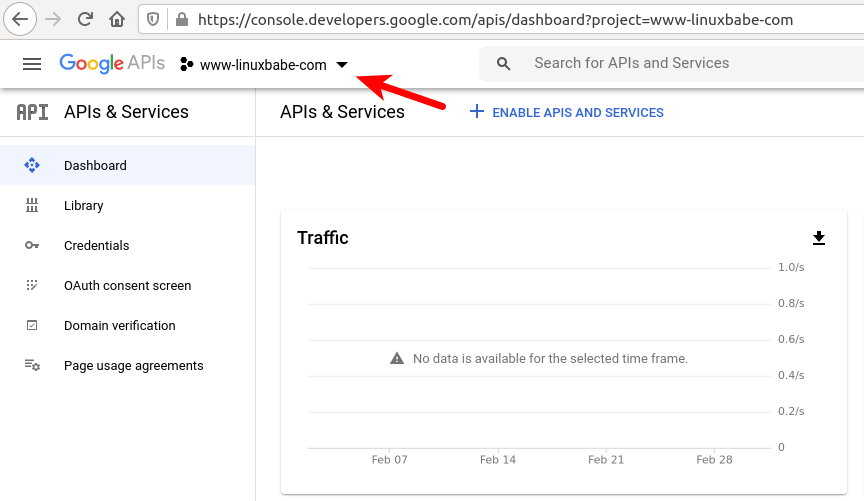The height and width of the screenshot is (501, 864).
Task: Click the Dashboard diamond icon
Action: [x=32, y=166]
